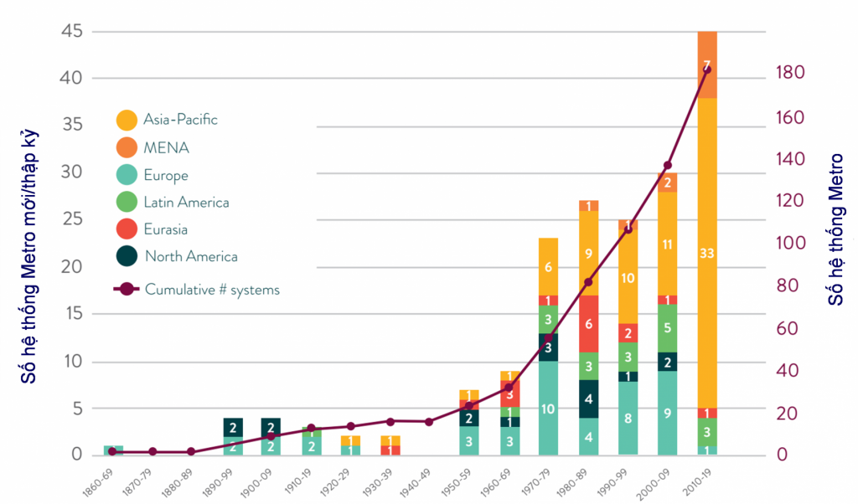Image resolution: width=858 pixels, height=504 pixels.
Task: Select the Latin America legend swatch
Action: [127, 202]
